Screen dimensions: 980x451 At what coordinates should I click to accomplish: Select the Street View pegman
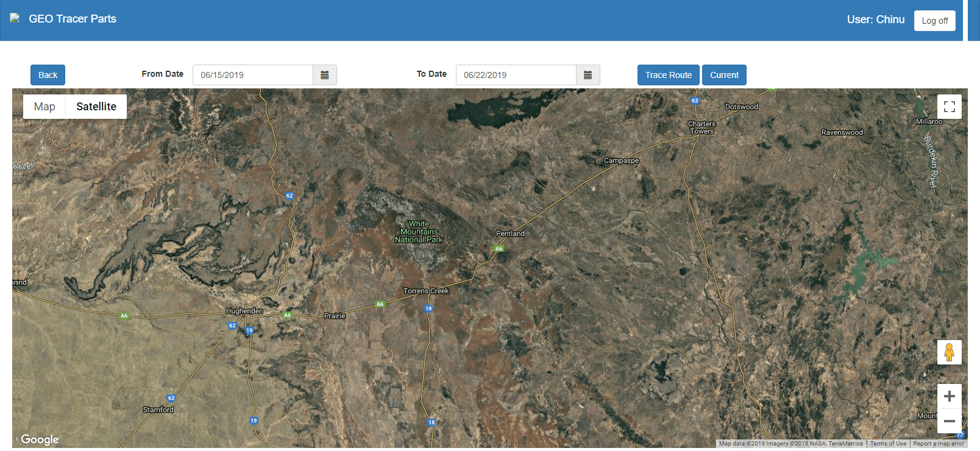pyautogui.click(x=950, y=352)
